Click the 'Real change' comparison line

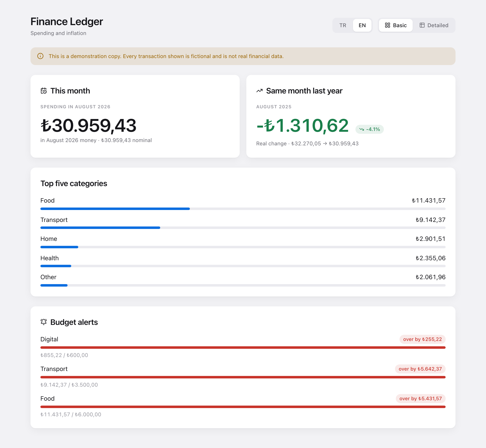pos(307,143)
